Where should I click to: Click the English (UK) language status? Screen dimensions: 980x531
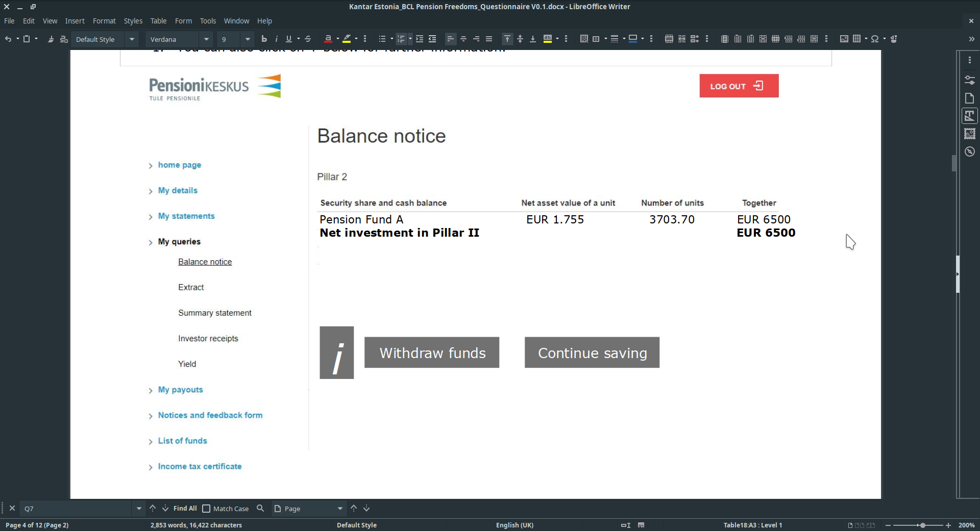point(514,525)
